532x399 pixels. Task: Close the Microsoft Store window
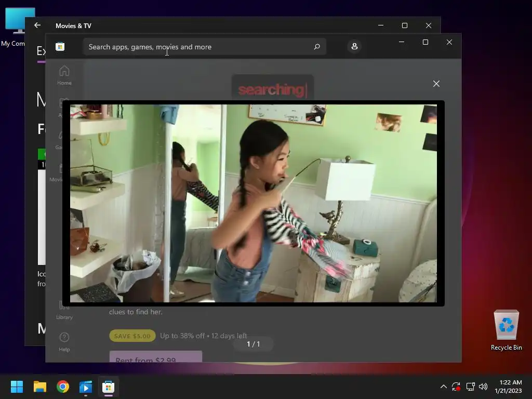[449, 42]
